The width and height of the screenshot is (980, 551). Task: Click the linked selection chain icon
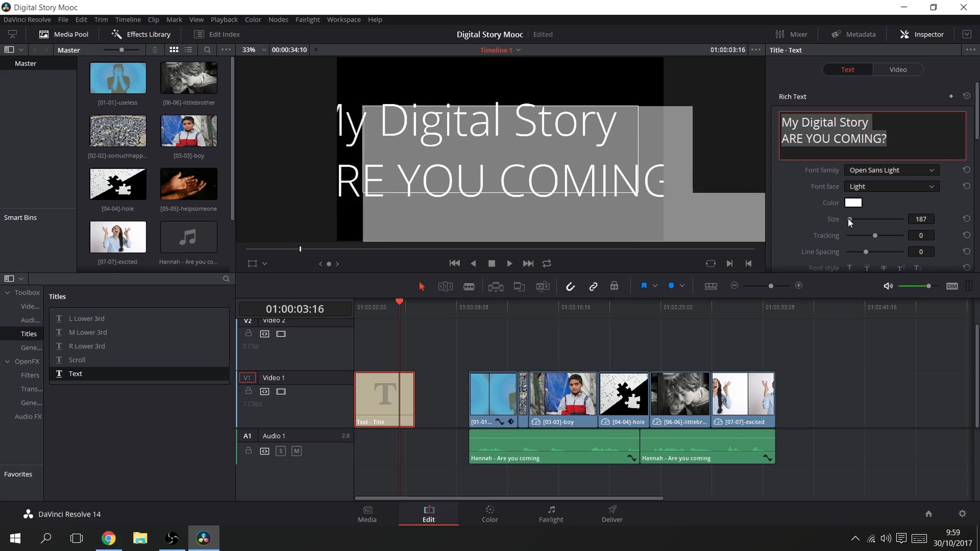(593, 286)
